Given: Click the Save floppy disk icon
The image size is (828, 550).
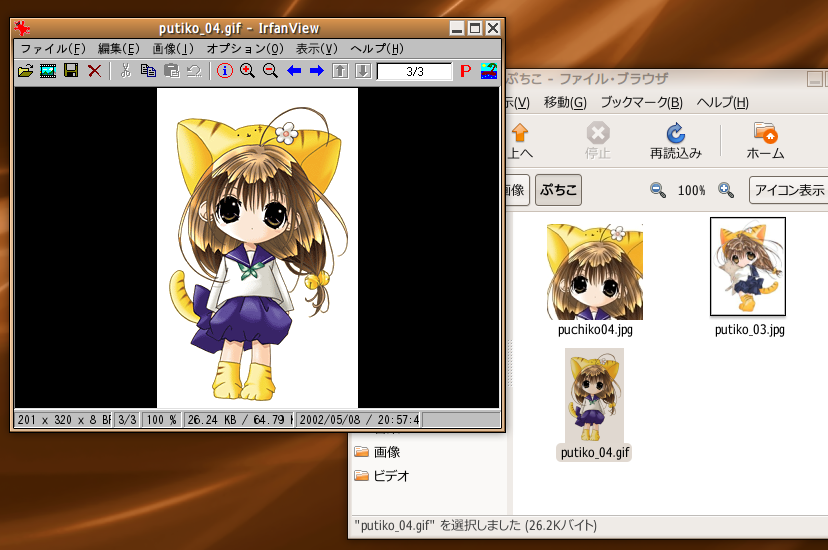Looking at the screenshot, I should pyautogui.click(x=71, y=71).
